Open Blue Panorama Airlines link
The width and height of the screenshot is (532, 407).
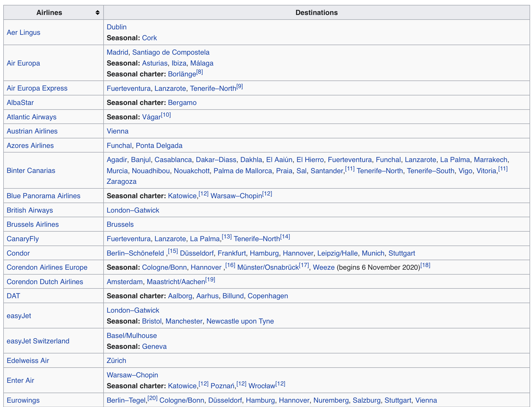pyautogui.click(x=43, y=196)
